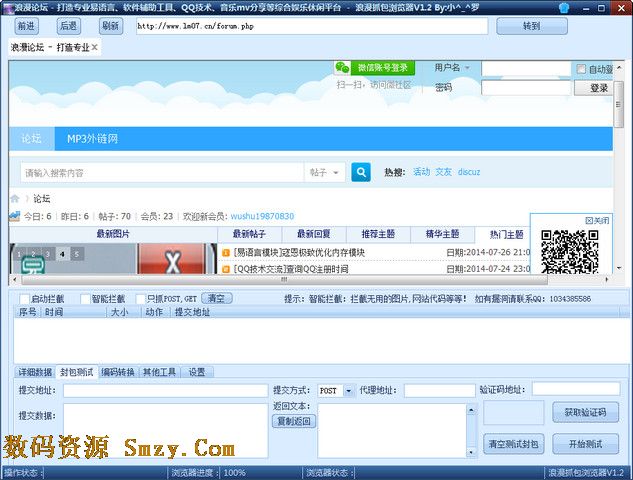
Task: Open the 论坛 navigation tab
Action: [x=31, y=139]
